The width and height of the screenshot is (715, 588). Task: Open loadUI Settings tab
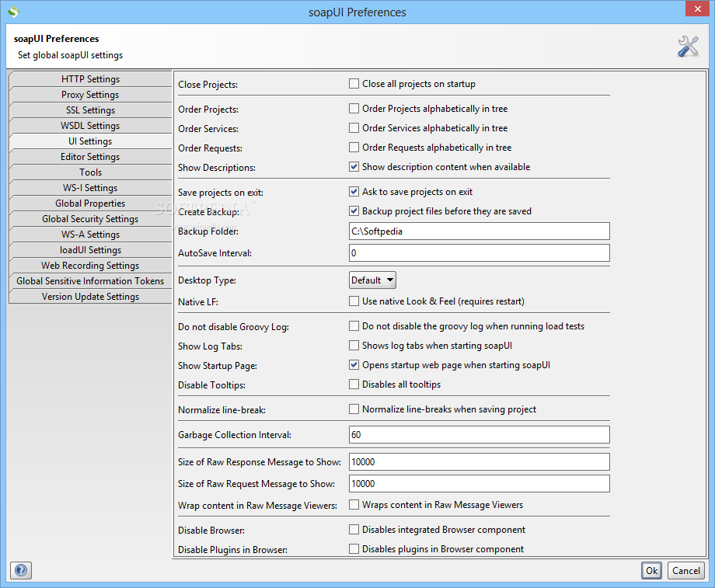point(90,249)
